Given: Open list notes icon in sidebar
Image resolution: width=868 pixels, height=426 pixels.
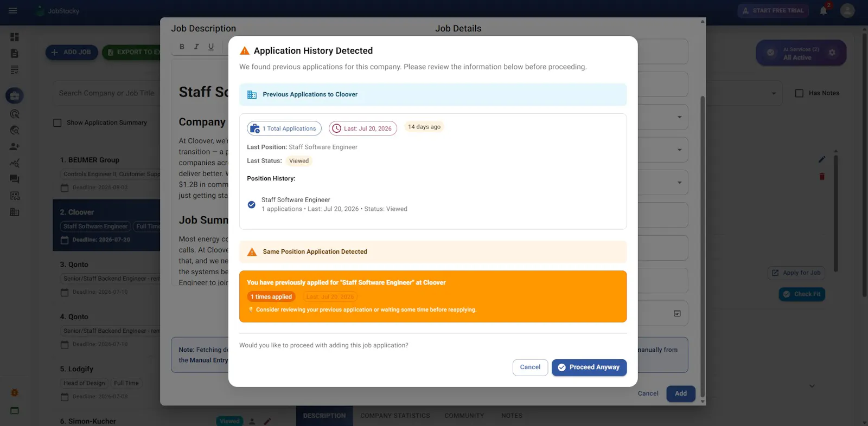Looking at the screenshot, I should coord(15,69).
